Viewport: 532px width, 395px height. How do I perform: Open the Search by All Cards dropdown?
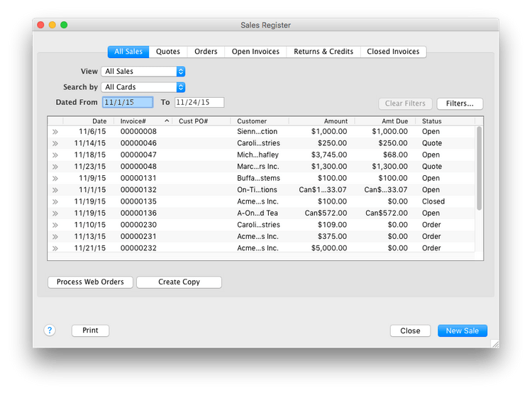(x=143, y=87)
